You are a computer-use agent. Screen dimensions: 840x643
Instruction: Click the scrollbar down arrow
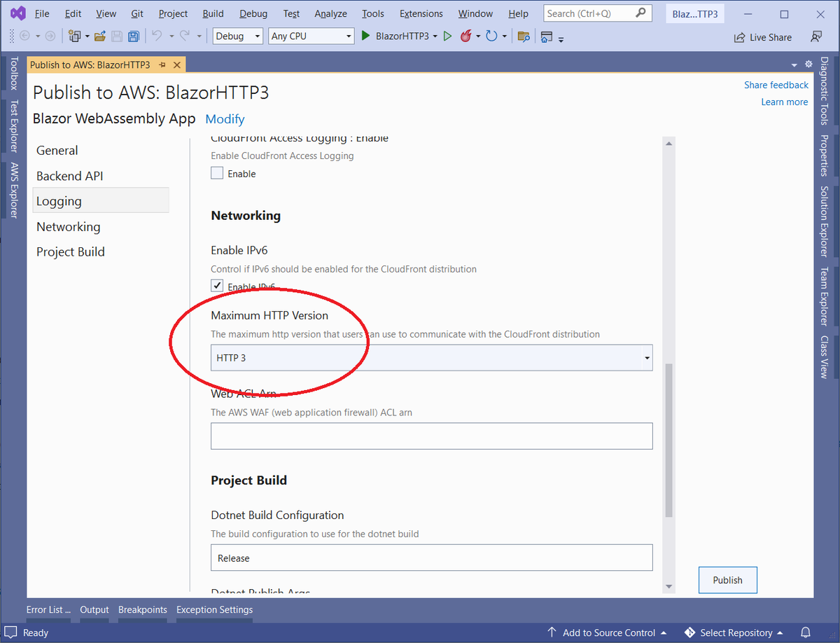(x=668, y=586)
